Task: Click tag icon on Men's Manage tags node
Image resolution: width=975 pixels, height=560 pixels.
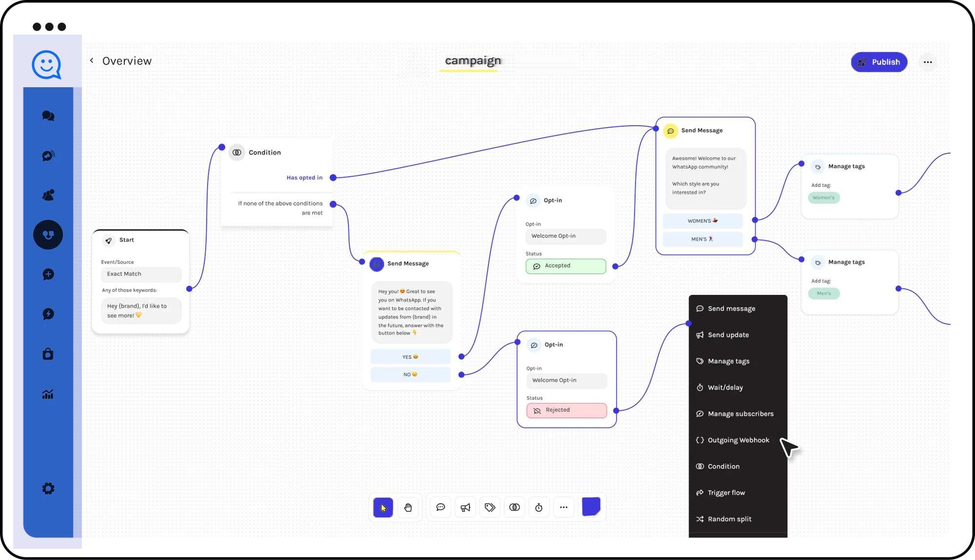Action: coord(818,263)
